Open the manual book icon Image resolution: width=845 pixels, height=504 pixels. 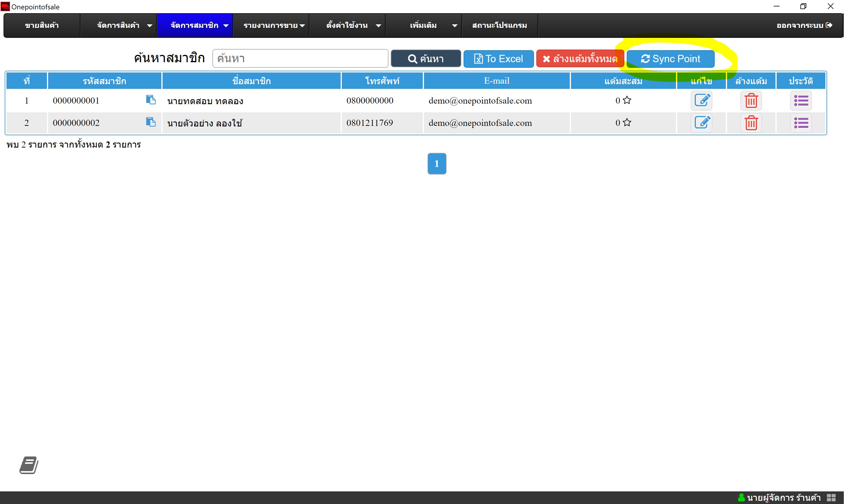(29, 465)
